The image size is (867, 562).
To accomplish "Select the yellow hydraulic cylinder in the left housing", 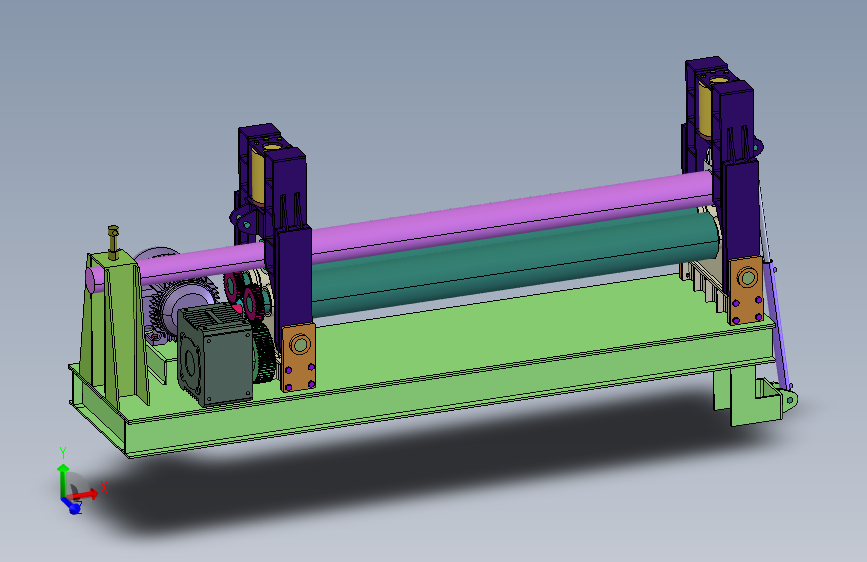I will point(258,177).
